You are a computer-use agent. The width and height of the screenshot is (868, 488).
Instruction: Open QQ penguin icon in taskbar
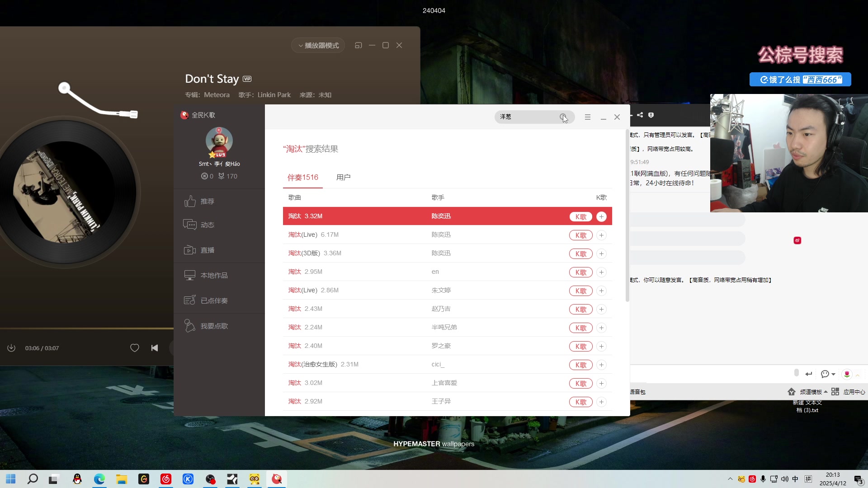click(77, 479)
